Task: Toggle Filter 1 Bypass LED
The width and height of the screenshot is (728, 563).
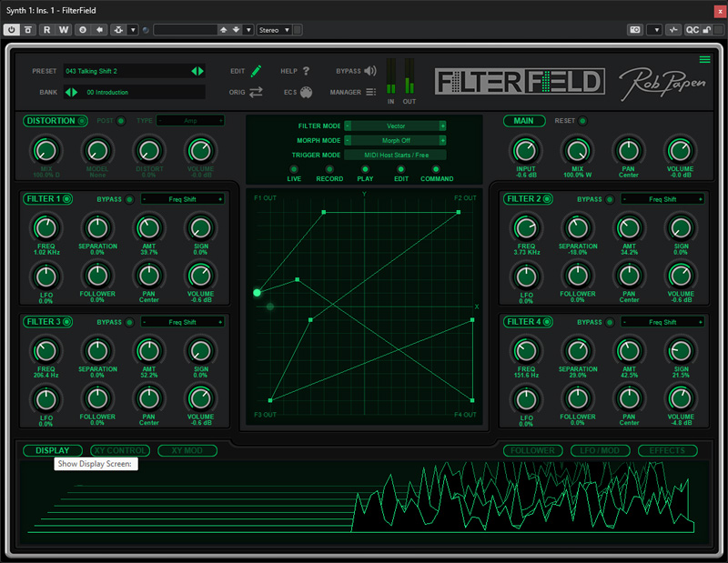Action: 129,199
